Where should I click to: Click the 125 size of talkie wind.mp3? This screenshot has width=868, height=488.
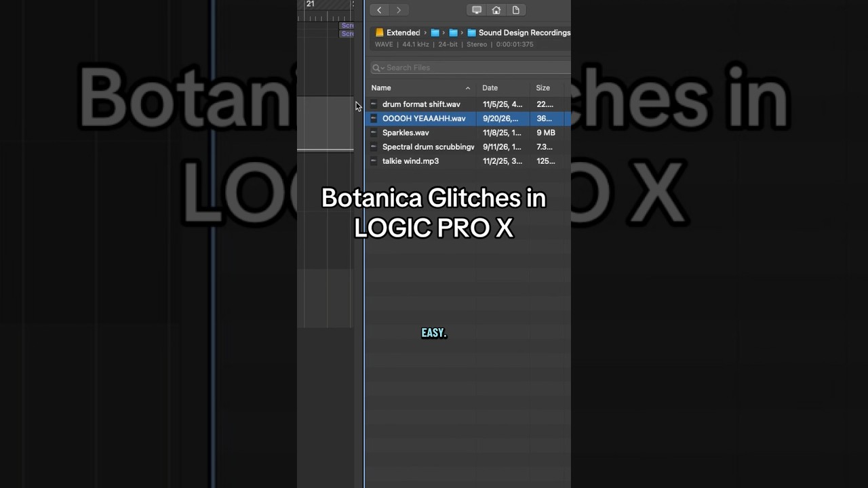pos(546,161)
